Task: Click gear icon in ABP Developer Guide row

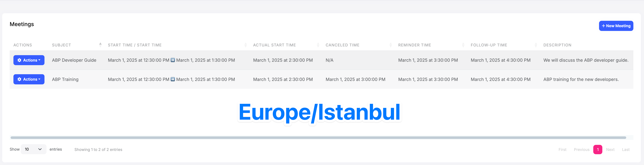Action: point(19,60)
